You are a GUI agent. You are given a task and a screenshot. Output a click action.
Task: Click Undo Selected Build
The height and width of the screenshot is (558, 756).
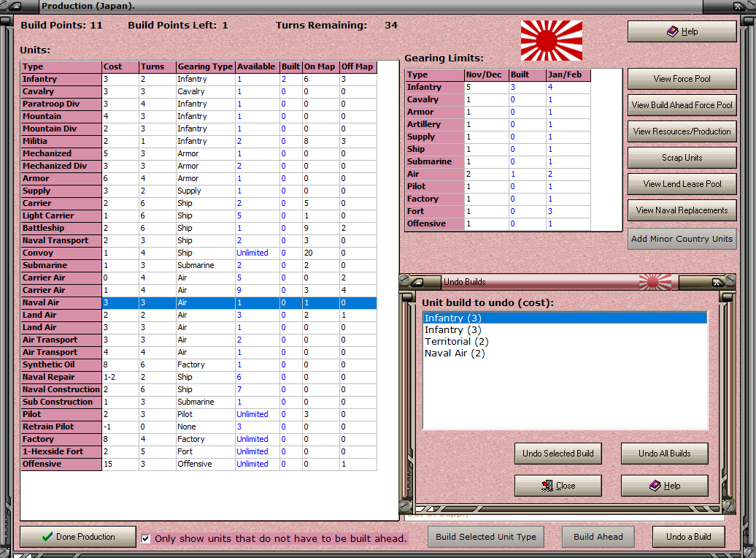coord(558,454)
